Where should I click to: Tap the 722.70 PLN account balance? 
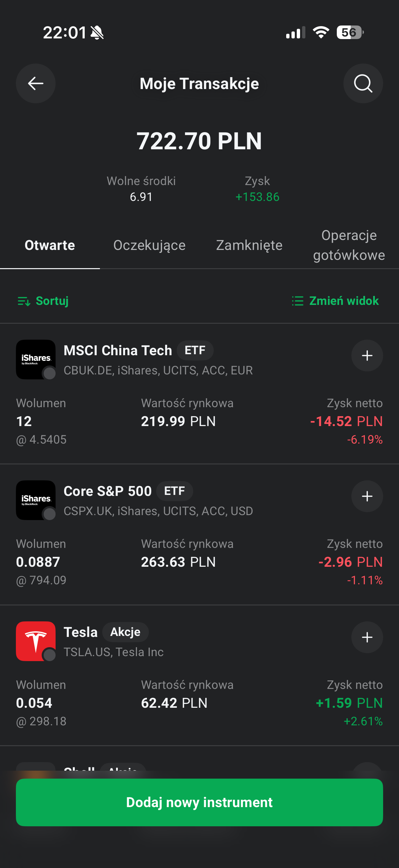pos(199,141)
